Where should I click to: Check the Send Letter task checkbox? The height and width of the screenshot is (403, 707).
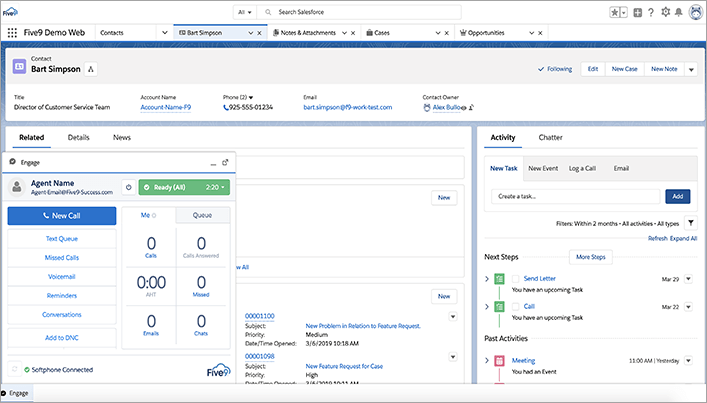[x=516, y=278]
